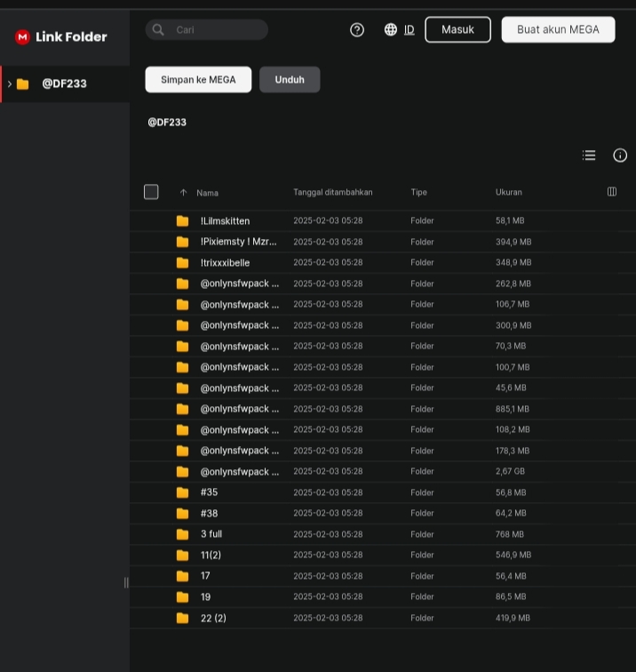636x672 pixels.
Task: Select @onlynsfwpack row sized 2,67 GB
Action: [x=383, y=471]
